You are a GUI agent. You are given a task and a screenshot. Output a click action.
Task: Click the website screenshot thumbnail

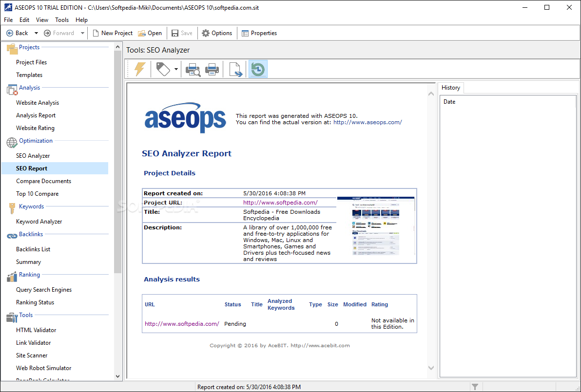[x=376, y=226]
